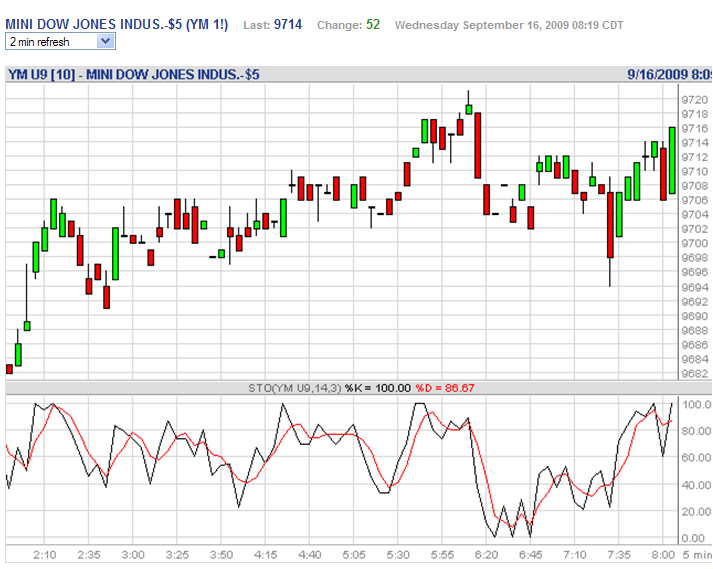713x569 pixels.
Task: Click the 9714 price axis label
Action: click(694, 143)
